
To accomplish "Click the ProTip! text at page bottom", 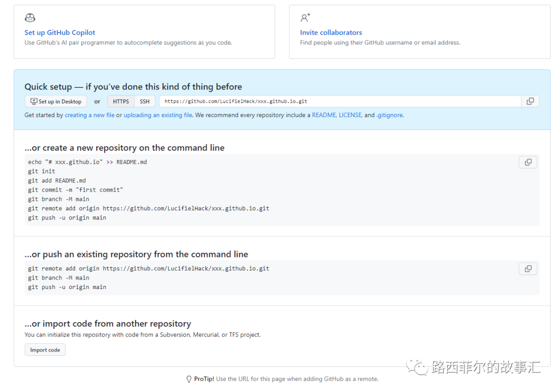I will tap(204, 379).
